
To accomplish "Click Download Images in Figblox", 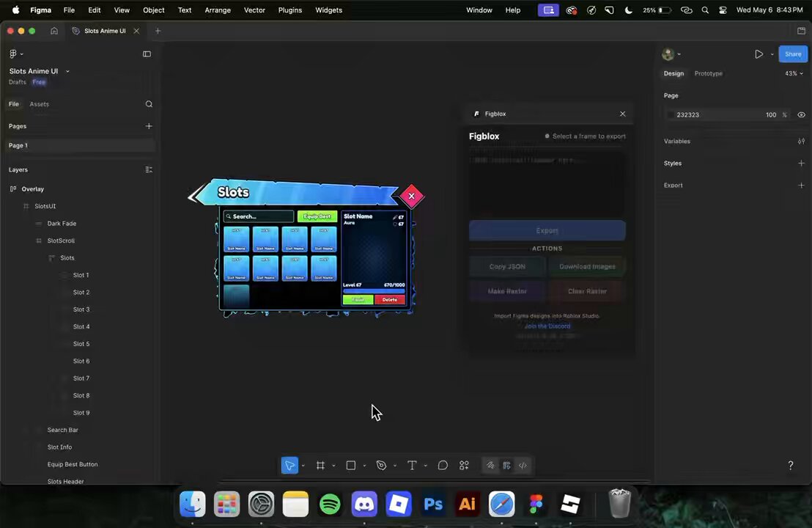I will pyautogui.click(x=587, y=266).
